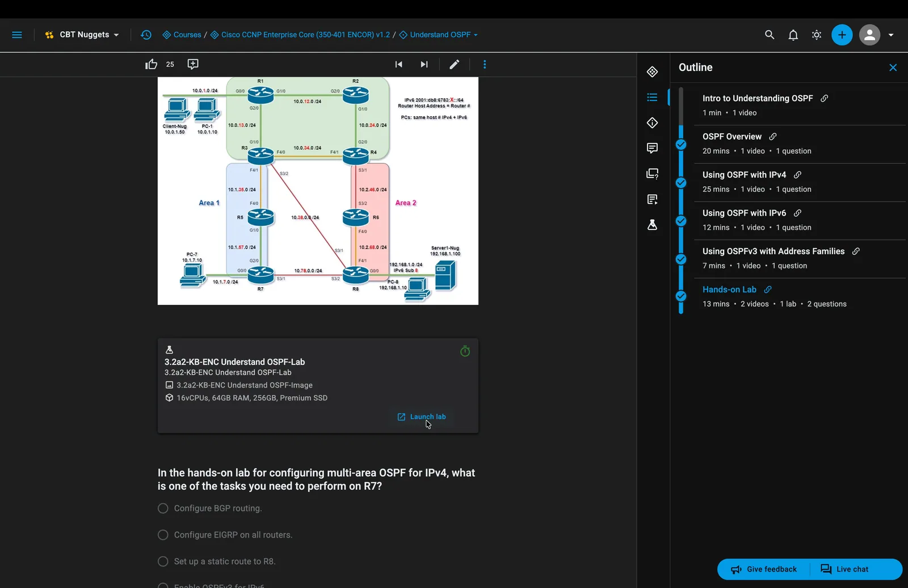Open Hands-on Lab section
This screenshot has height=588, width=908.
click(729, 289)
